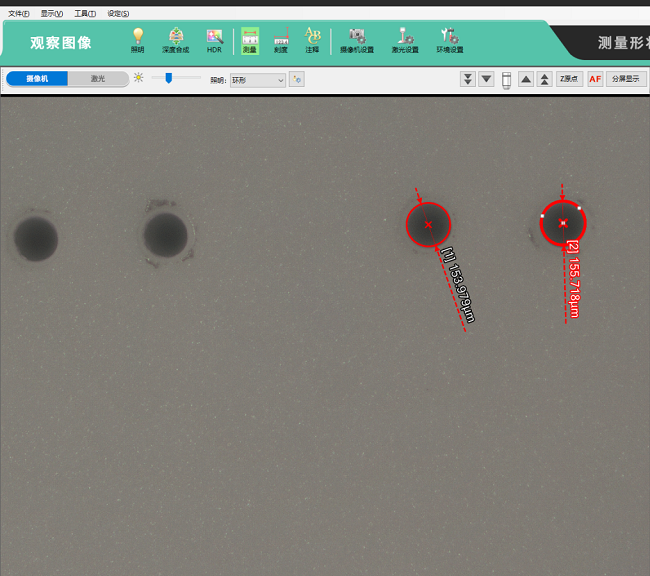The image size is (650, 576).
Task: Click the 分屏显示 split display button
Action: tap(626, 79)
